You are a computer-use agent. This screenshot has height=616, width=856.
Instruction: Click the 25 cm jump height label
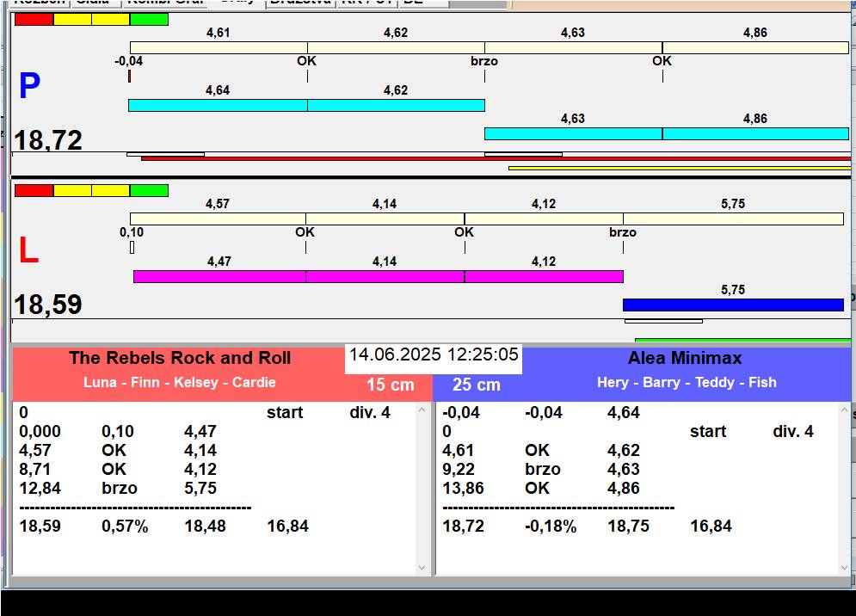[477, 385]
